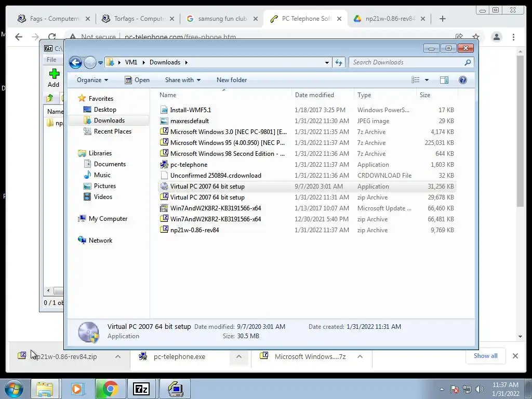Switch to samsung fun club browser tab
This screenshot has height=399, width=532.
[x=222, y=19]
